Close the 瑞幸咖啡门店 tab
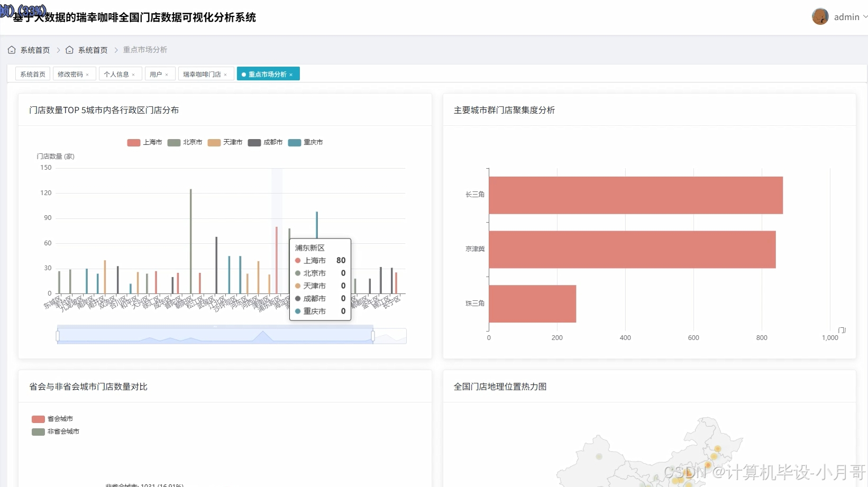Image resolution: width=868 pixels, height=487 pixels. [x=225, y=75]
